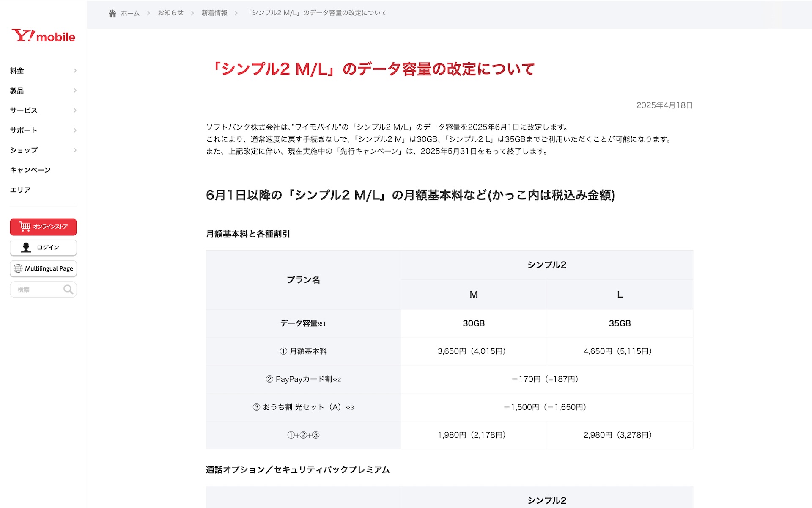Screen dimensions: 812x508
Task: Click the magnifier search icon
Action: (x=68, y=290)
